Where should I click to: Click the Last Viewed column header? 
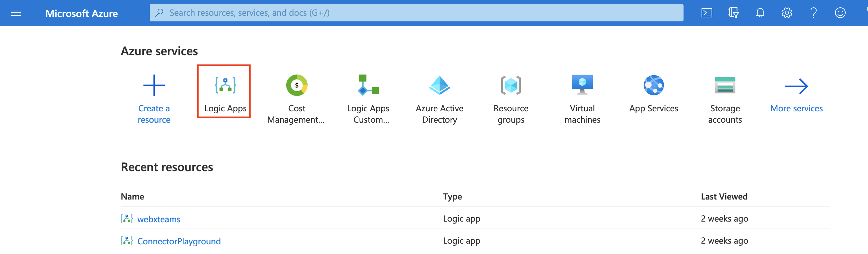tap(724, 197)
